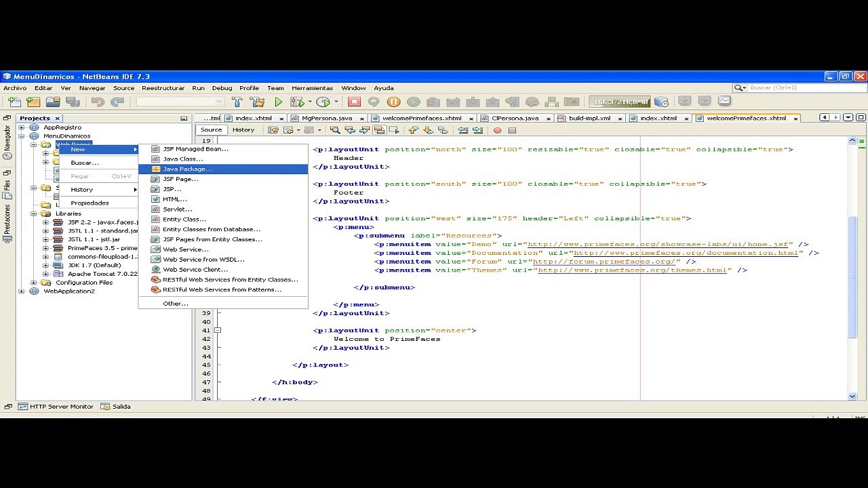Switch to the build-impl.xml tab
The image size is (868, 488).
tap(589, 118)
